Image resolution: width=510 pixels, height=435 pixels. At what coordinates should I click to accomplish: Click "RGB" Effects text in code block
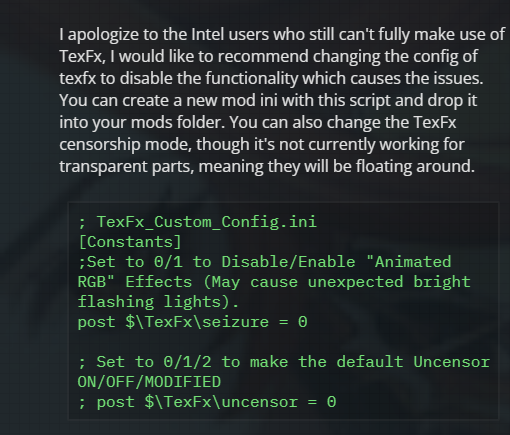[x=135, y=282]
